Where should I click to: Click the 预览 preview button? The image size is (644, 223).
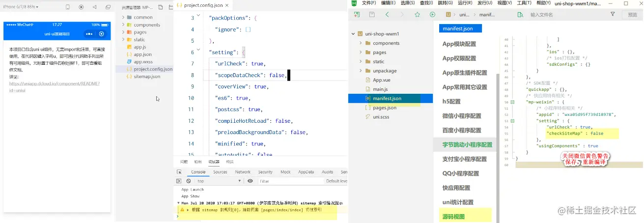633,15
